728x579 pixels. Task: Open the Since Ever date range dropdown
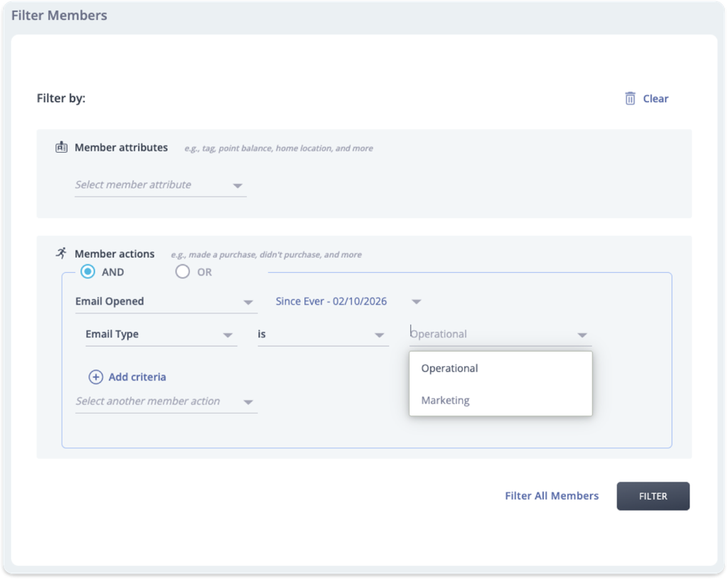[x=348, y=302]
